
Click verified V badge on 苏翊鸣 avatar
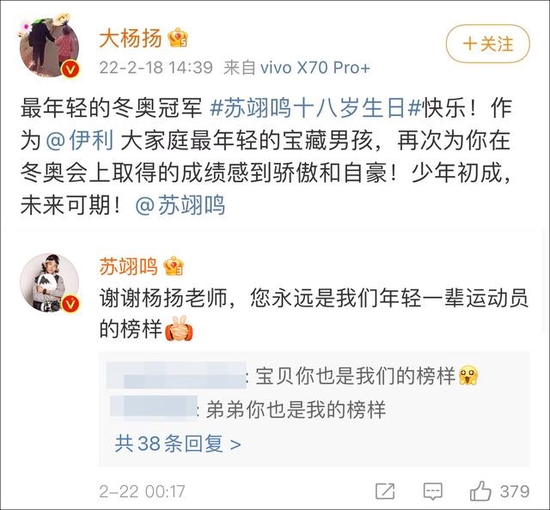click(x=70, y=304)
